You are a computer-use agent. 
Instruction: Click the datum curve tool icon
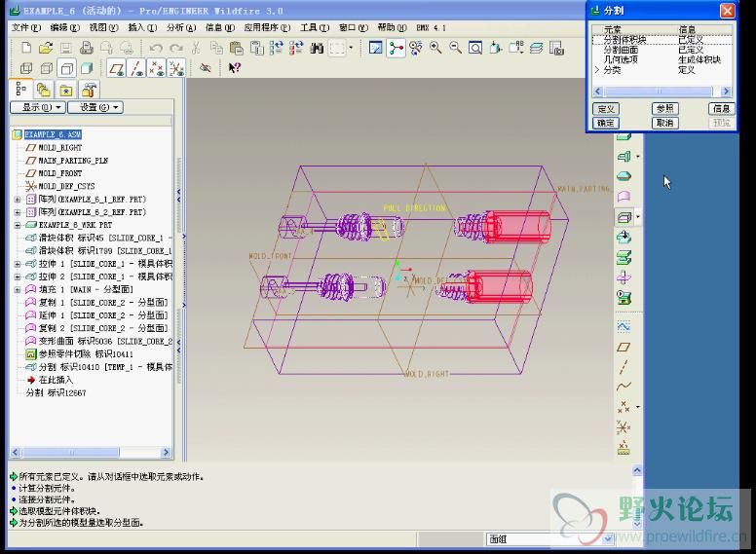624,387
